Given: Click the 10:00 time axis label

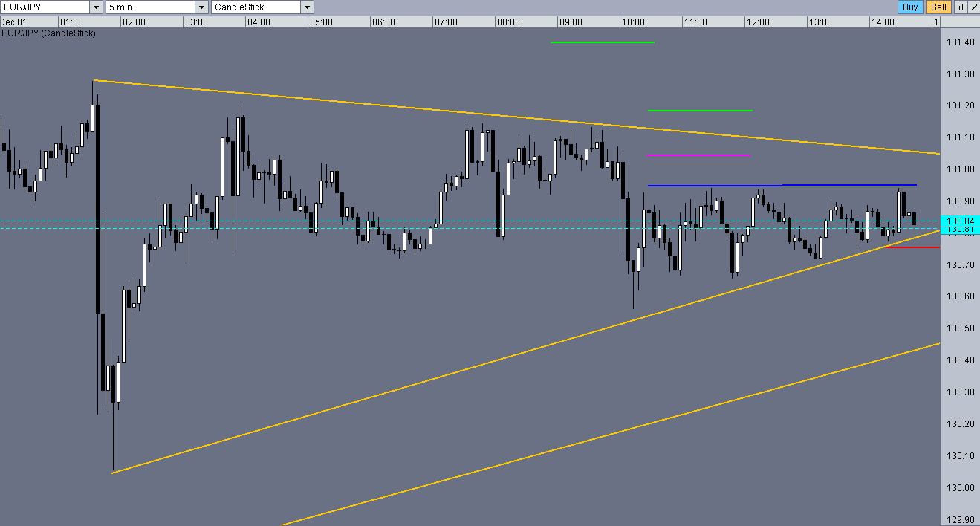Looking at the screenshot, I should [634, 22].
